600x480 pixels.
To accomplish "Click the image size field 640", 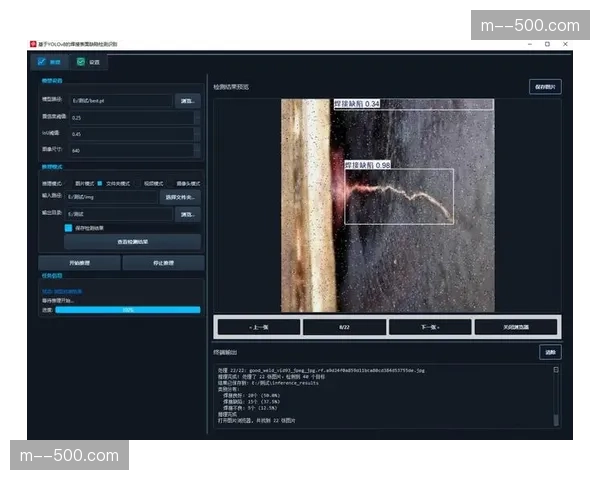I will click(x=132, y=150).
